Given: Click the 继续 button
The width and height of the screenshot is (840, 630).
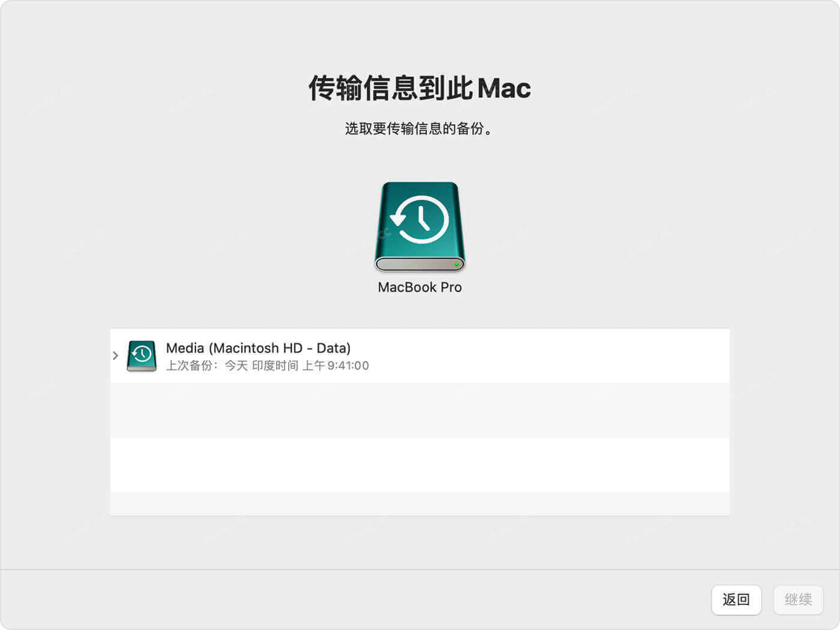Looking at the screenshot, I should point(798,600).
